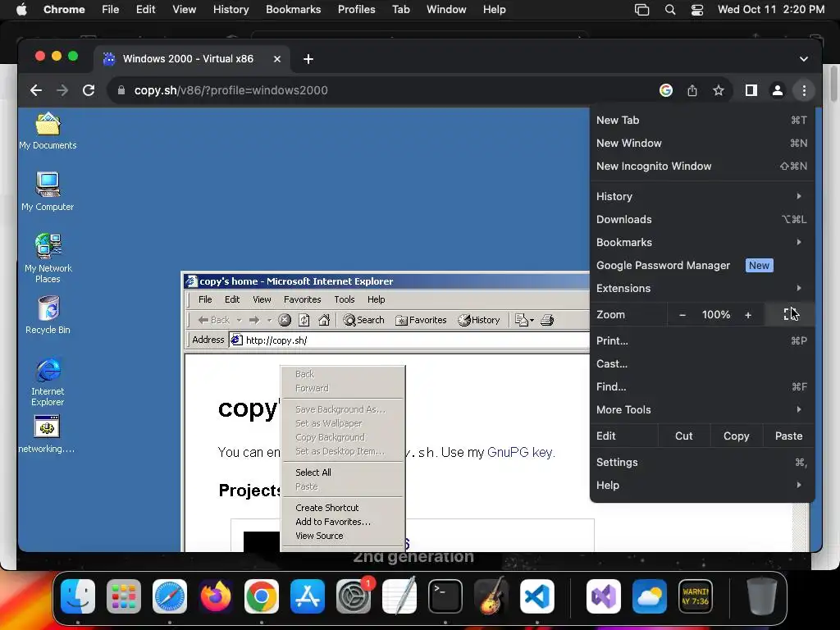Increase zoom with plus button
The height and width of the screenshot is (630, 840).
748,315
